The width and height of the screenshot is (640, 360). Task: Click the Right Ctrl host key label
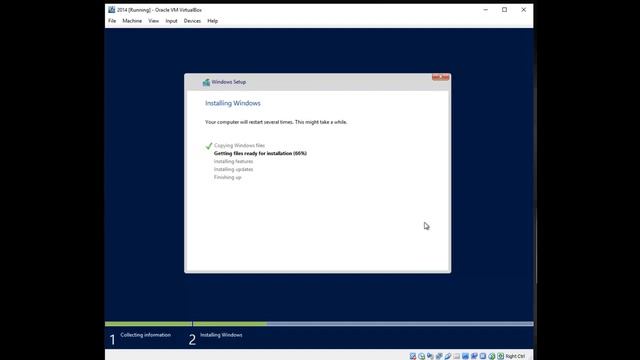pyautogui.click(x=516, y=356)
